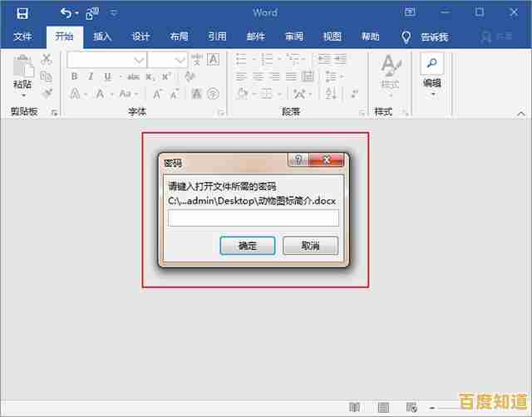Open the File (文件) menu
This screenshot has width=532, height=417.
click(x=22, y=37)
